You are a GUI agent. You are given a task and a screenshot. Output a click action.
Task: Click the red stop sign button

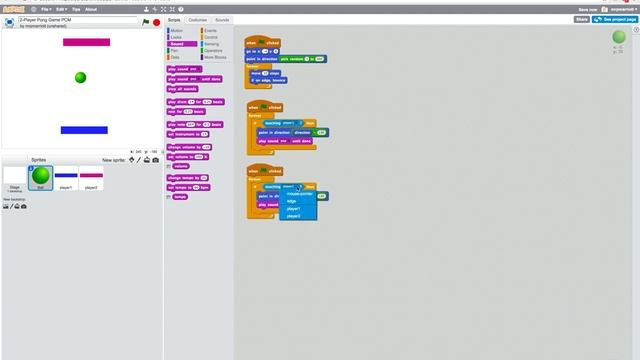[156, 22]
